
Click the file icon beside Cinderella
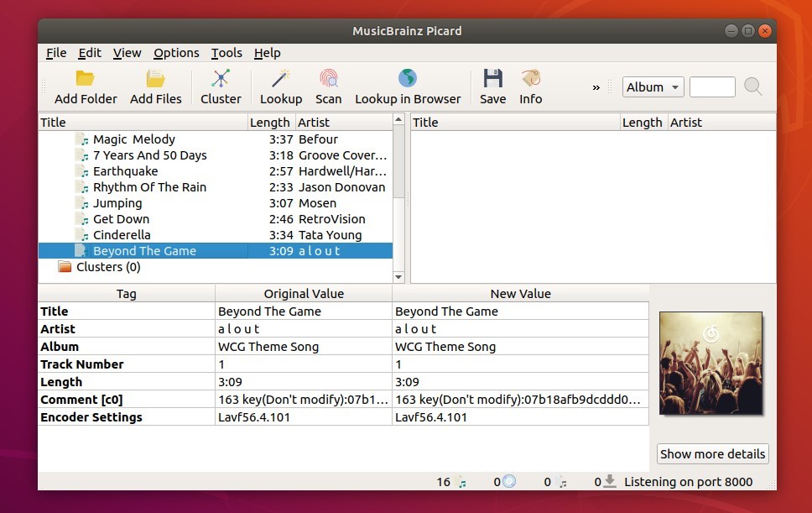tap(82, 235)
